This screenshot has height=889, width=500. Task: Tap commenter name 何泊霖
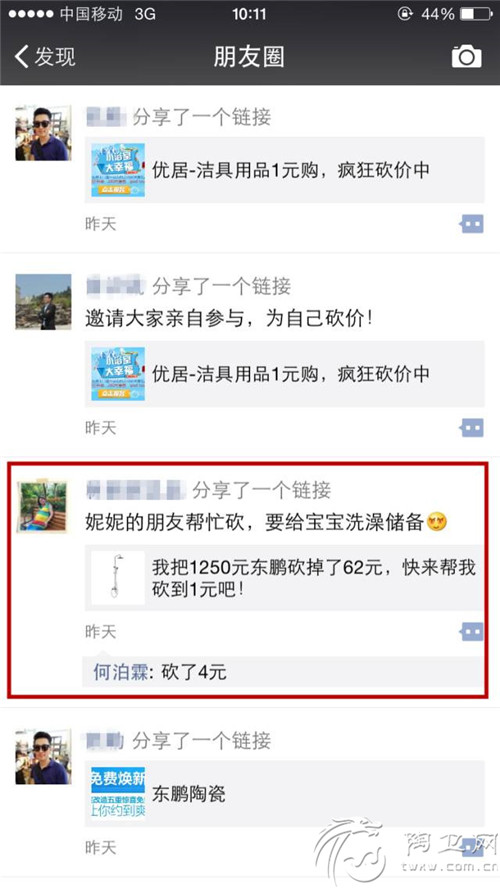(121, 672)
